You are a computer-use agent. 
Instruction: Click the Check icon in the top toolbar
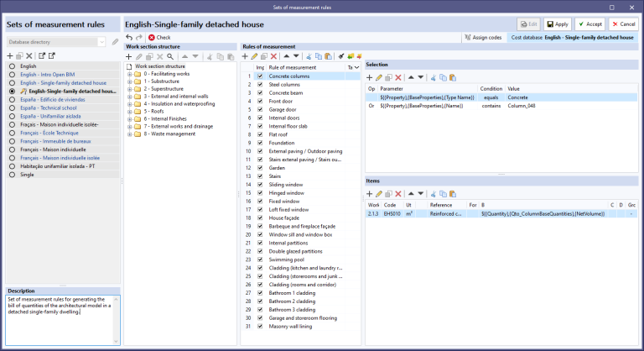click(x=152, y=38)
